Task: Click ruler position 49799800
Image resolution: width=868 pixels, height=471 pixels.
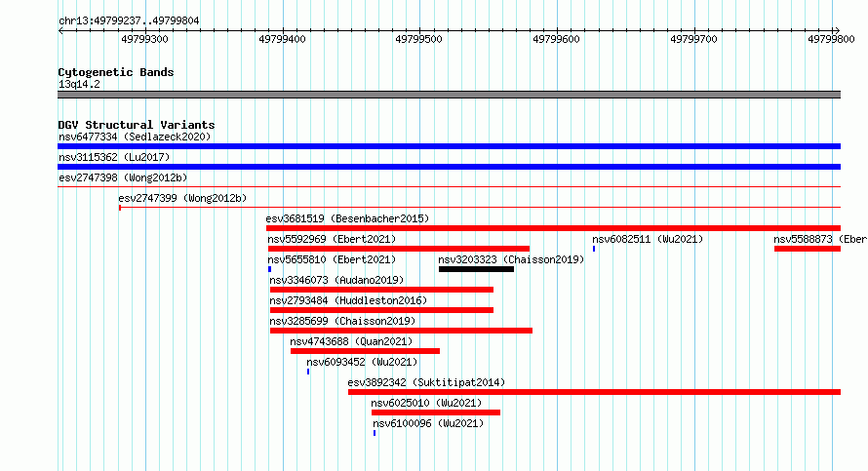Action: pyautogui.click(x=831, y=39)
